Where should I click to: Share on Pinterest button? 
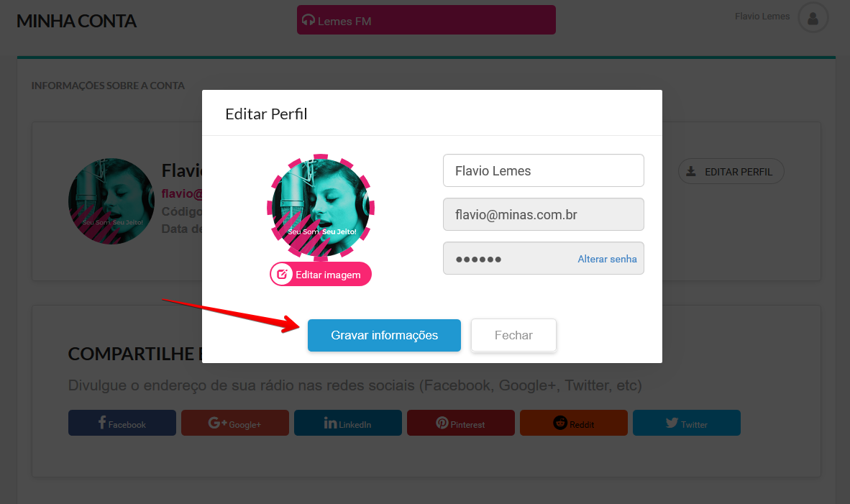pos(461,423)
